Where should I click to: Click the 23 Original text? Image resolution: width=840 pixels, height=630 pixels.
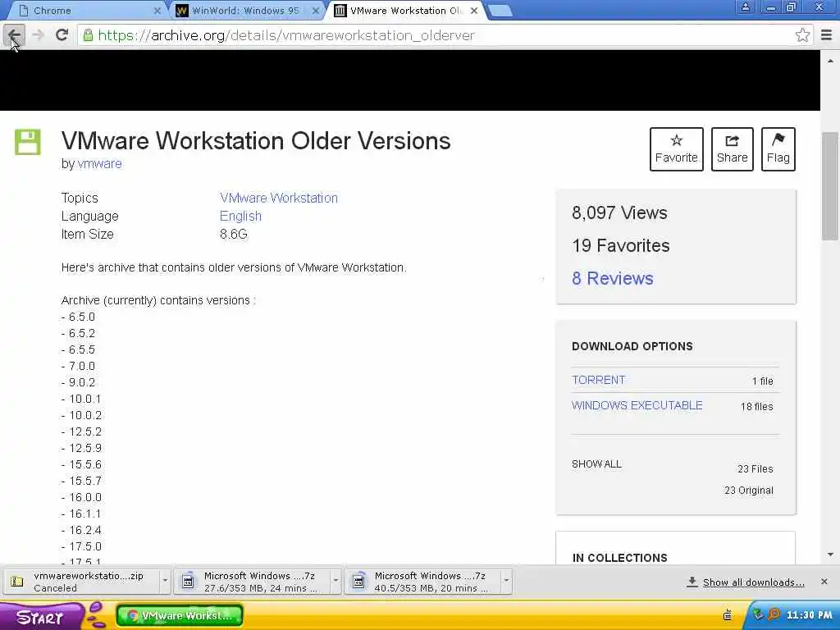click(749, 491)
